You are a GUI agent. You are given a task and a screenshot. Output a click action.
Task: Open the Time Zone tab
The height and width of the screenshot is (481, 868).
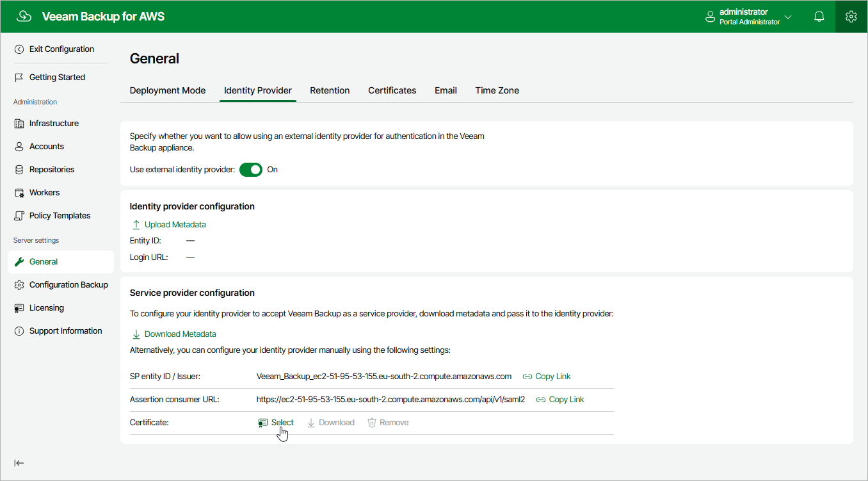(497, 90)
